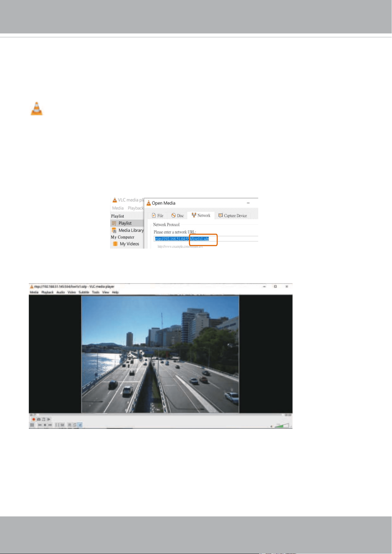Click the 'My Computer' sidebar heading
Viewport: 392px width, 554px height.
pos(123,237)
